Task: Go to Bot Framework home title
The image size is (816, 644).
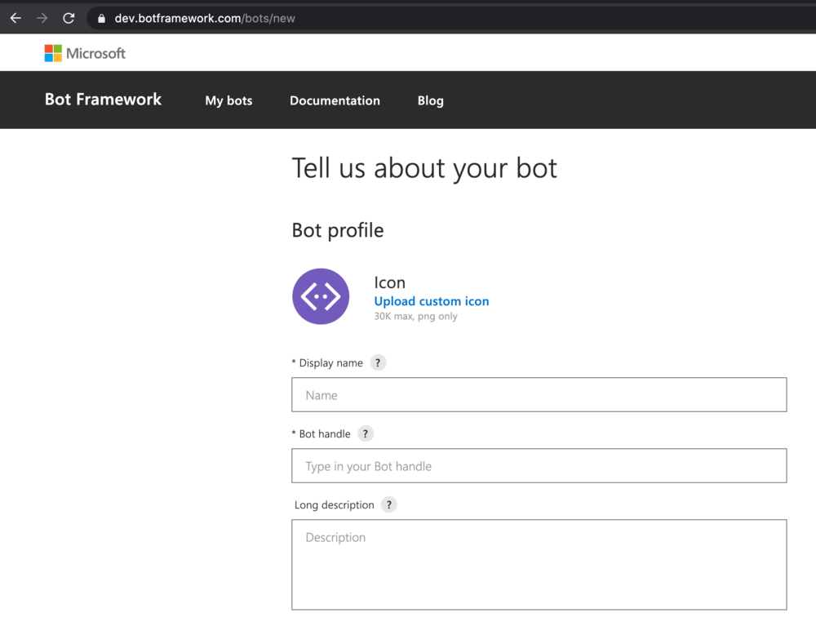Action: click(x=103, y=100)
